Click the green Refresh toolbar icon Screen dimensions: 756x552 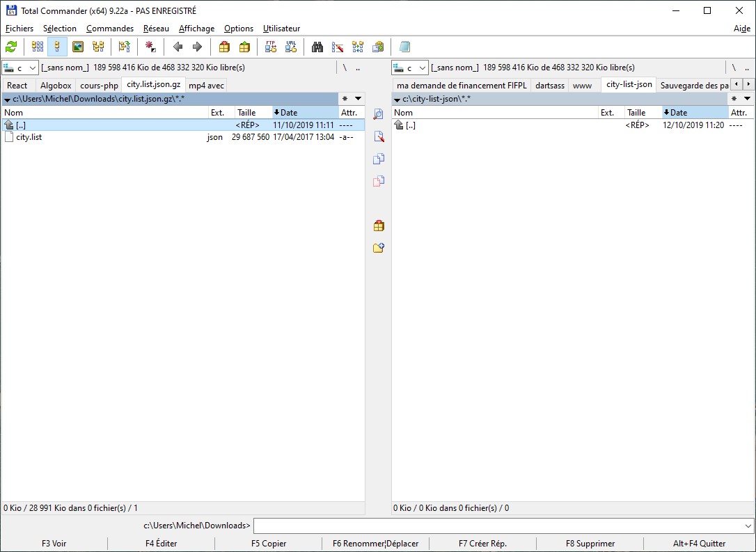11,47
